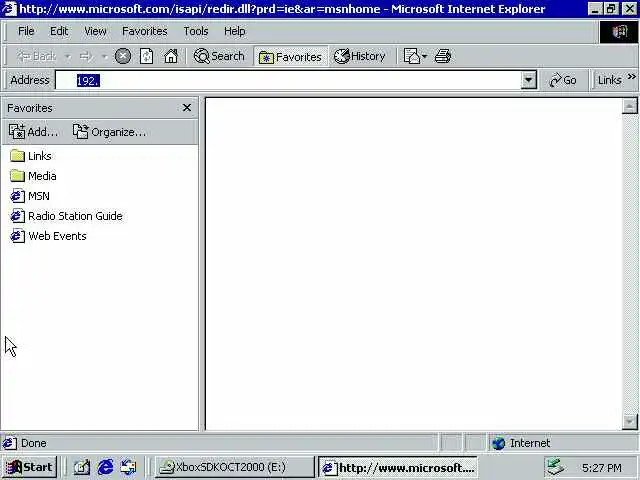The height and width of the screenshot is (480, 640).
Task: Click the Forward arrow button
Action: pyautogui.click(x=86, y=56)
